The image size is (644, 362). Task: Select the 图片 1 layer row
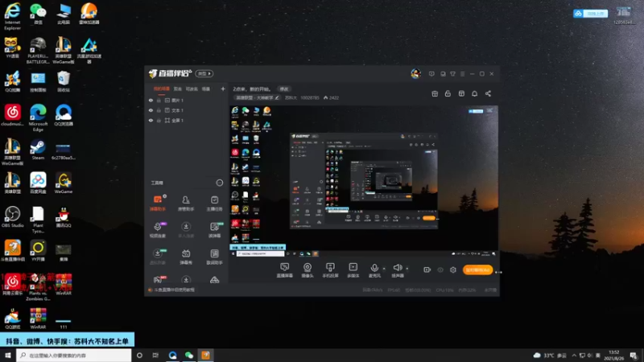click(186, 100)
